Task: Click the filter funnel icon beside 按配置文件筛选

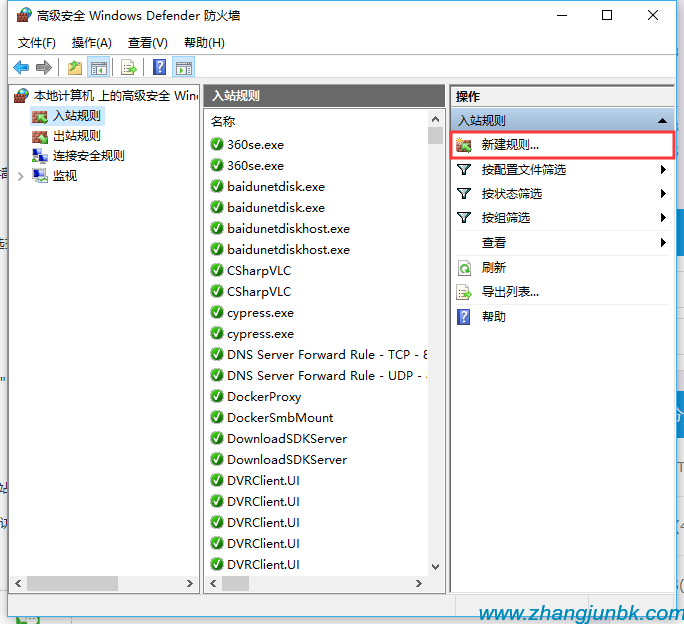Action: point(464,169)
